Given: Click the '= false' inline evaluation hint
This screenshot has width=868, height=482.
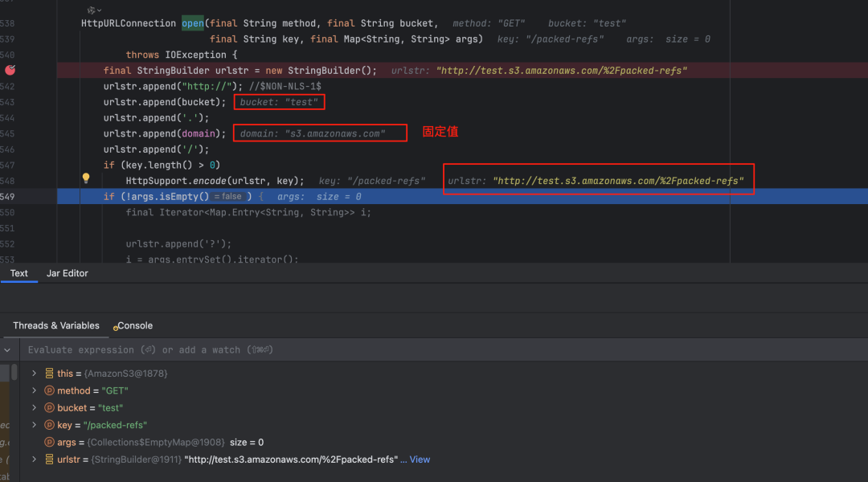Looking at the screenshot, I should [x=227, y=197].
